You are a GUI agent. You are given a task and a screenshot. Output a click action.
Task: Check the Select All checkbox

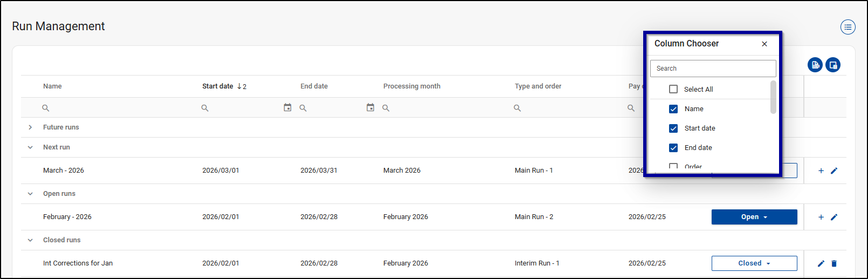point(673,90)
